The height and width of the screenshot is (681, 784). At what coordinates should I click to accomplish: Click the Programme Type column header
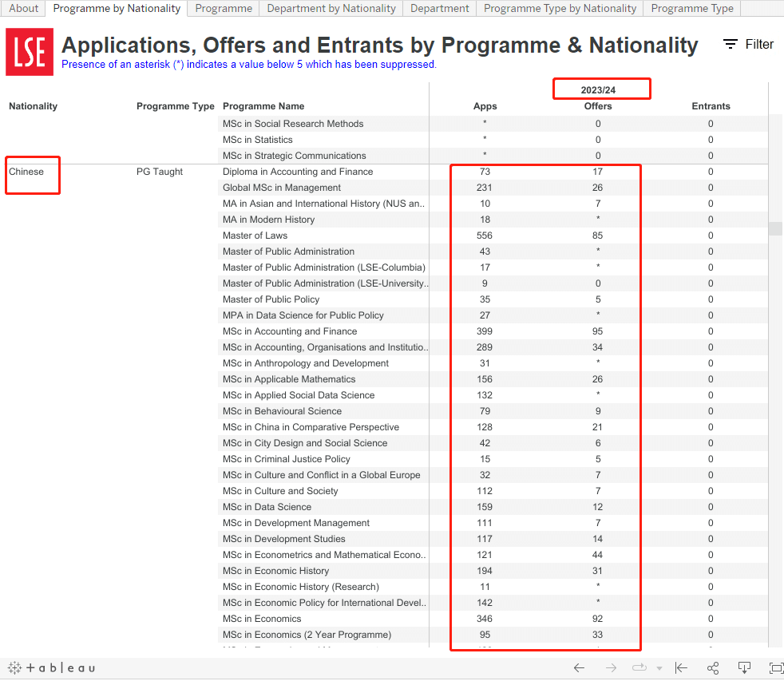click(175, 106)
